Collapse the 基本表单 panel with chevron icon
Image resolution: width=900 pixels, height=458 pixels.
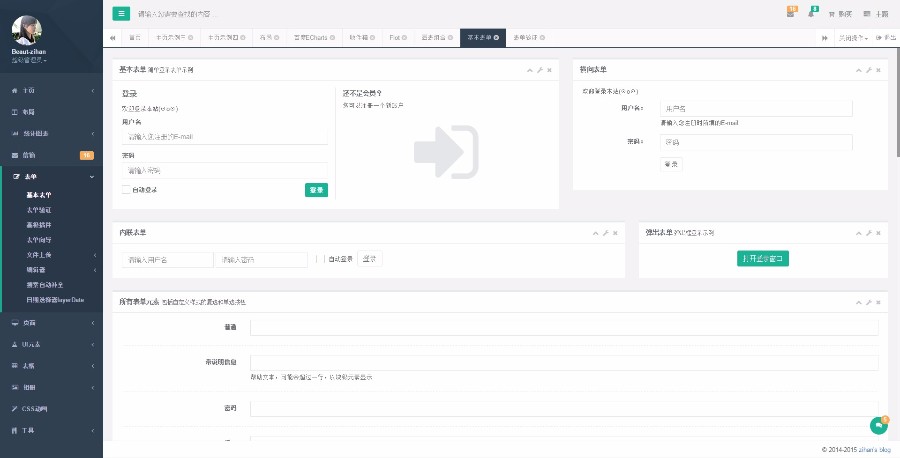[x=530, y=70]
